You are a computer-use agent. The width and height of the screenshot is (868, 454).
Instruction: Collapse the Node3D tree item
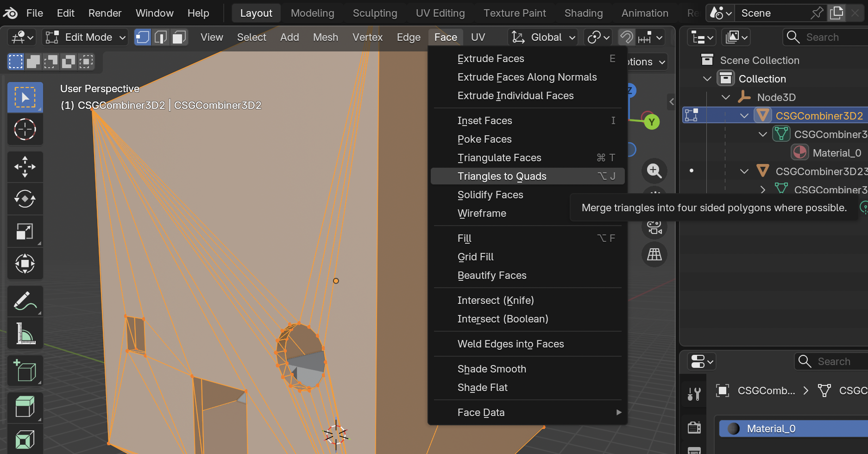(725, 97)
